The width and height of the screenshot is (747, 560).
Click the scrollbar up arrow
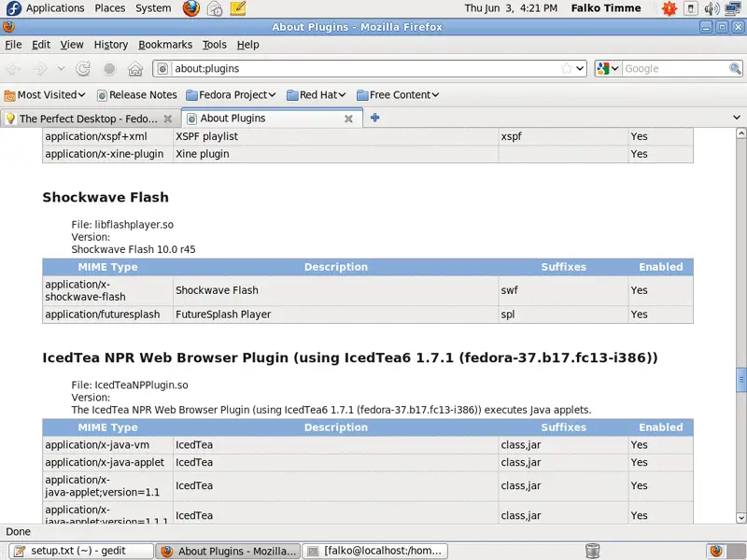740,133
